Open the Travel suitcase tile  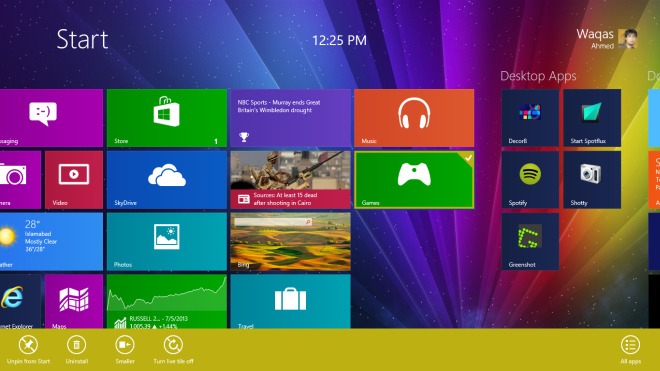pos(290,301)
